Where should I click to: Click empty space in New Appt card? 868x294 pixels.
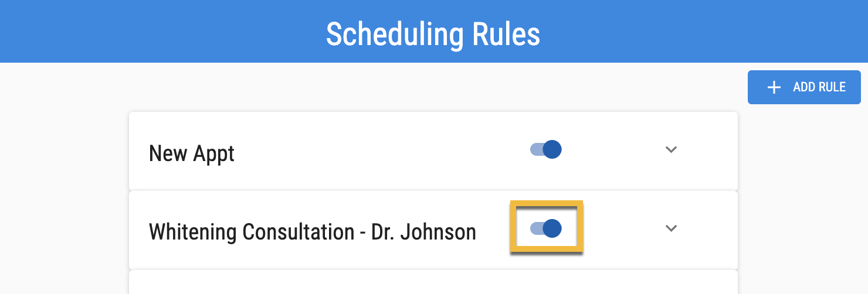coord(381,152)
